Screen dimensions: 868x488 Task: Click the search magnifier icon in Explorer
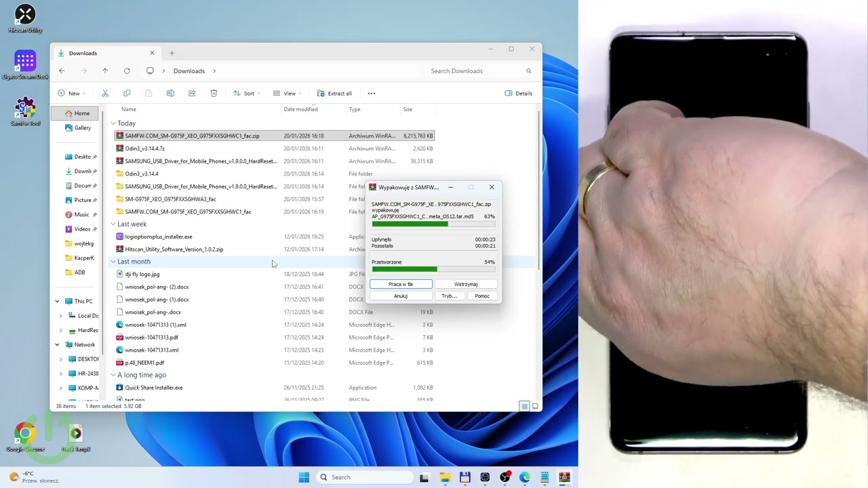(x=529, y=70)
